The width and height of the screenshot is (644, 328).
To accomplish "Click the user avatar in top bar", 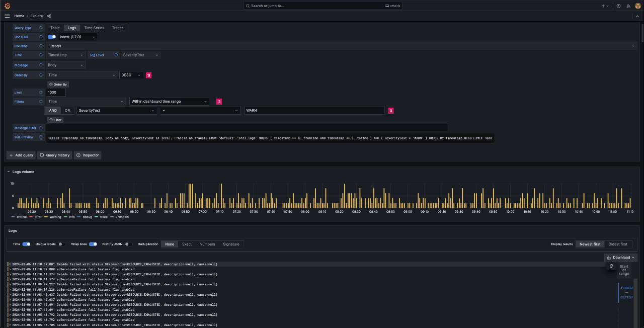I will tap(637, 6).
